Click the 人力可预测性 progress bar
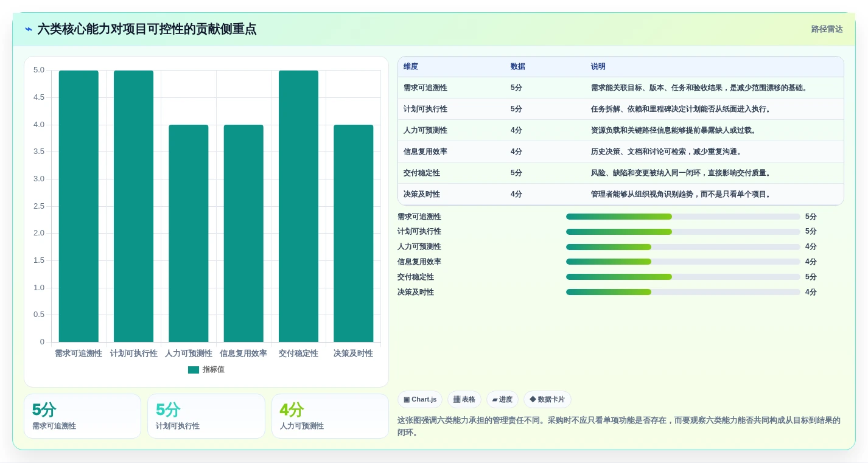 point(683,247)
